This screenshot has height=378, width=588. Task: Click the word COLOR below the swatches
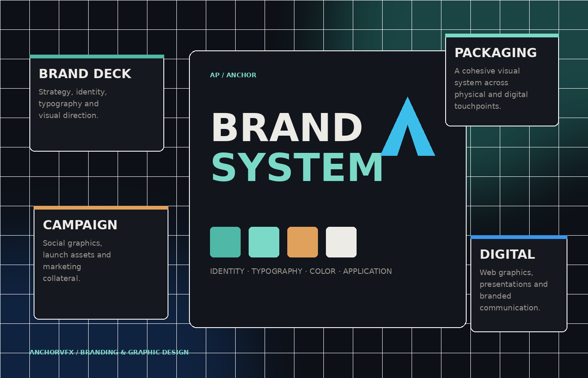(323, 271)
